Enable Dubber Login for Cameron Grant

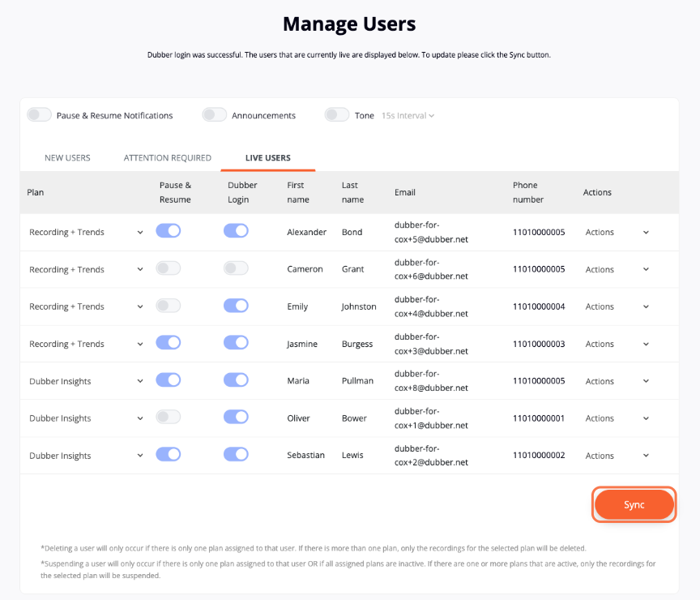pos(236,268)
